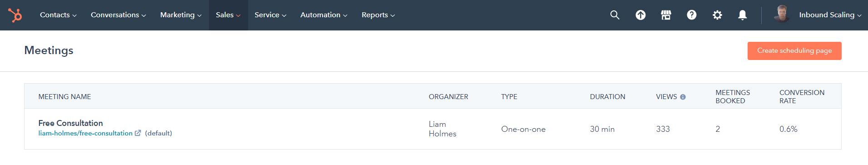
Task: Open the notifications bell icon
Action: pyautogui.click(x=743, y=15)
